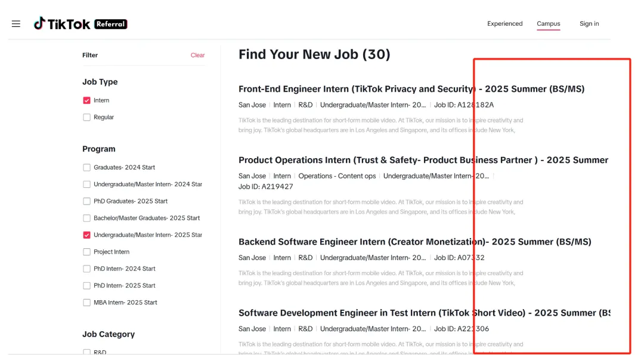The width and height of the screenshot is (644, 355).
Task: Check the R&D job category checkbox
Action: click(86, 351)
